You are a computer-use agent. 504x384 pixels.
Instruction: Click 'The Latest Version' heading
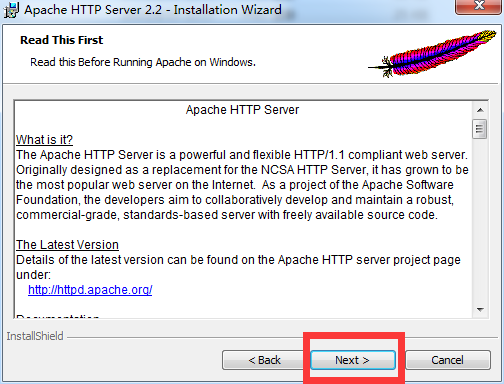tap(67, 245)
